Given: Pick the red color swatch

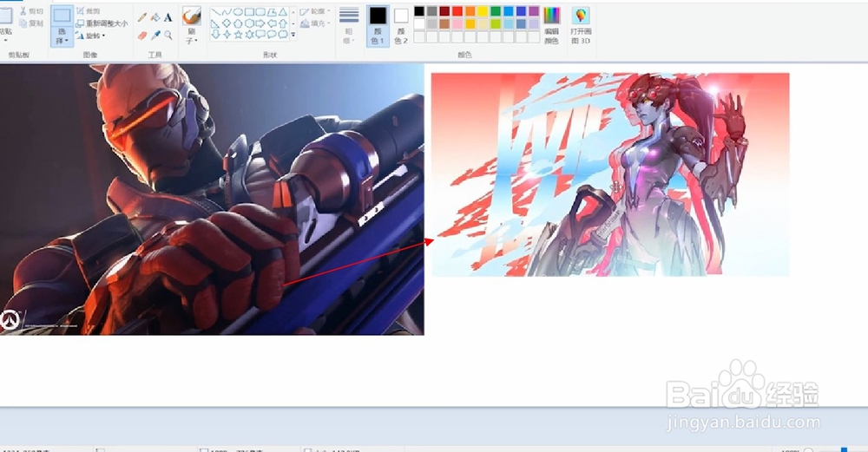Looking at the screenshot, I should [457, 11].
